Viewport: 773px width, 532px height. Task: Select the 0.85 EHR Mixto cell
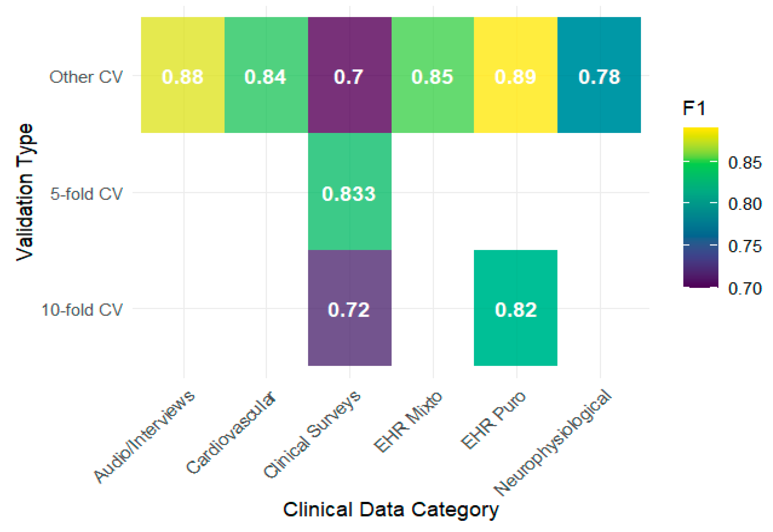click(x=432, y=75)
